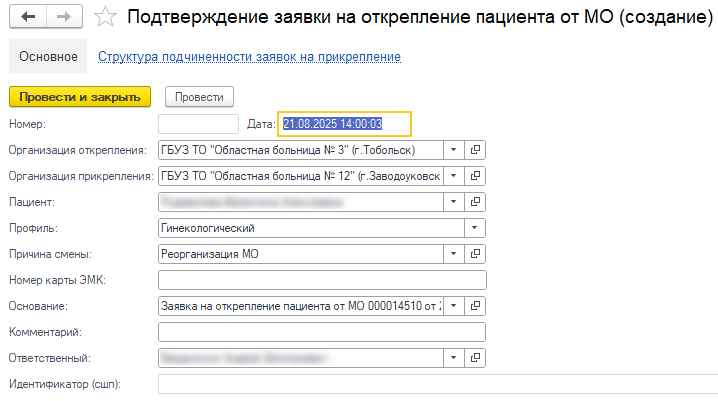The image size is (718, 401).
Task: Open the Организация открепления record via its open icon
Action: point(476,150)
